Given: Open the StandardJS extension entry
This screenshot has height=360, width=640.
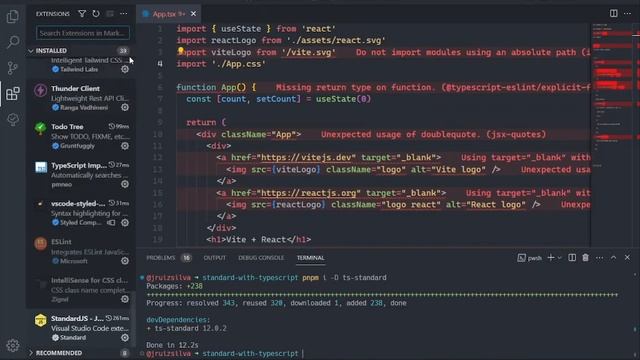Looking at the screenshot, I should click(x=80, y=328).
